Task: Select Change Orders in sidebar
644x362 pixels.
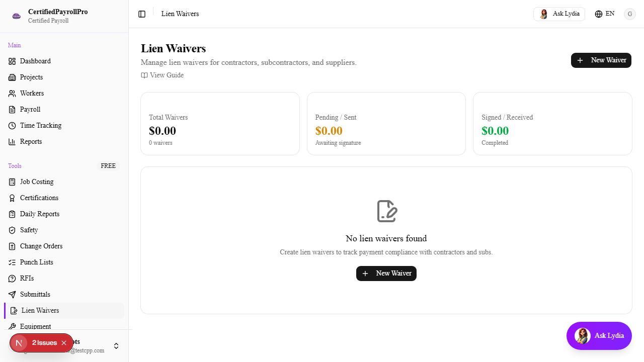Action: 41,246
